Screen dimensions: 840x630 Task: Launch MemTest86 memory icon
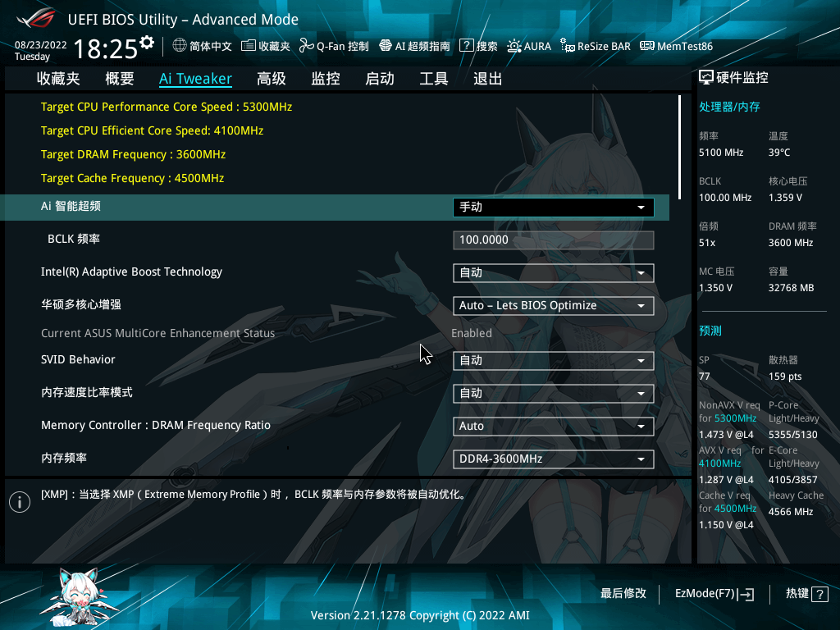click(x=647, y=46)
